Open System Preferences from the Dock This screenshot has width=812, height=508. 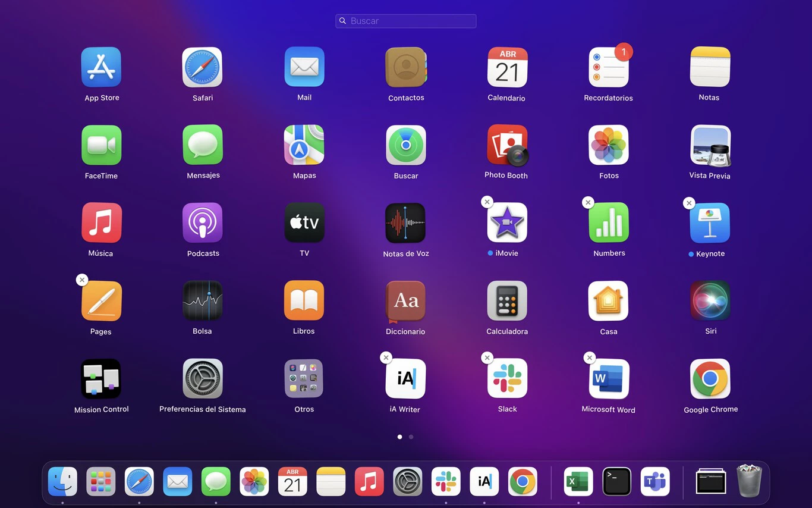pos(408,481)
